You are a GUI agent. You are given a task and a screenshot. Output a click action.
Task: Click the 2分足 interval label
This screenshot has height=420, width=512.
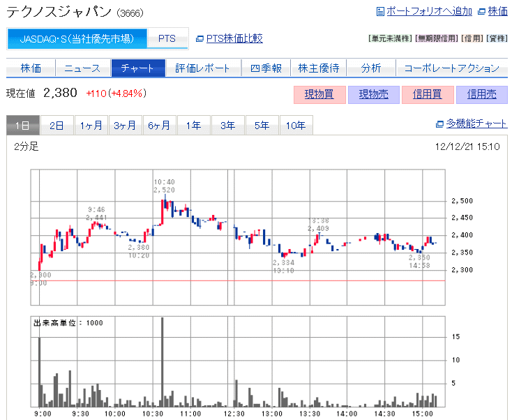pyautogui.click(x=26, y=147)
